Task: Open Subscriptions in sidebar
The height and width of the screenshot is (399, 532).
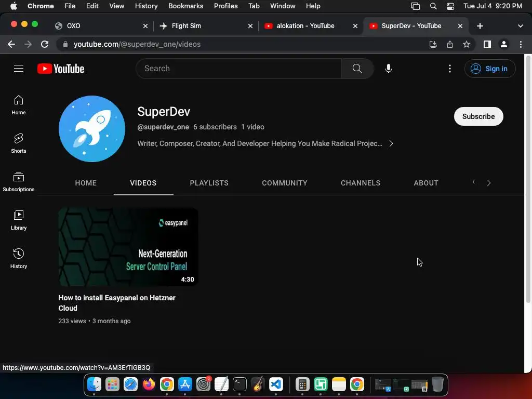Action: click(19, 182)
